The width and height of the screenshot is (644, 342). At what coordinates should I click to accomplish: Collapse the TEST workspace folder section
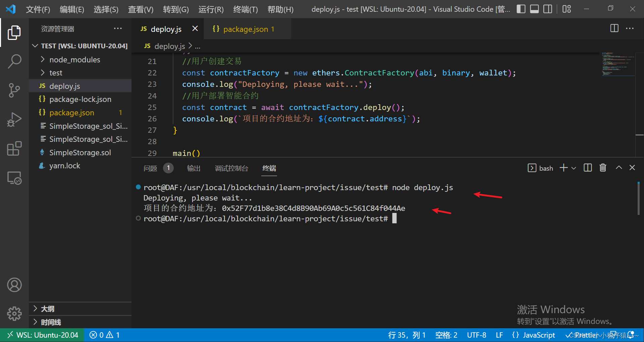pos(80,46)
